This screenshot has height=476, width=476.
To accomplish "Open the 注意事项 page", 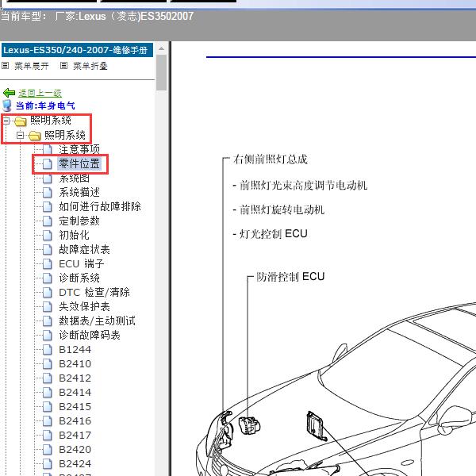I will pos(79,149).
